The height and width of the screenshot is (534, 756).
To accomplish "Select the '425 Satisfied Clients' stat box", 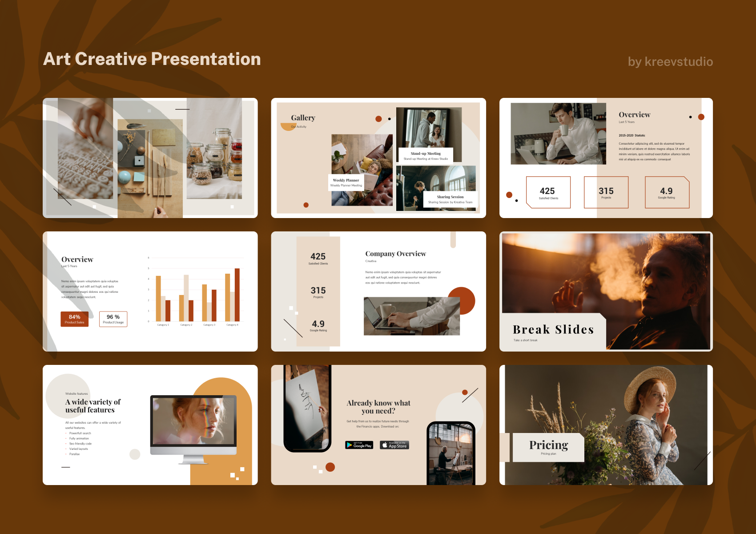I will click(548, 192).
